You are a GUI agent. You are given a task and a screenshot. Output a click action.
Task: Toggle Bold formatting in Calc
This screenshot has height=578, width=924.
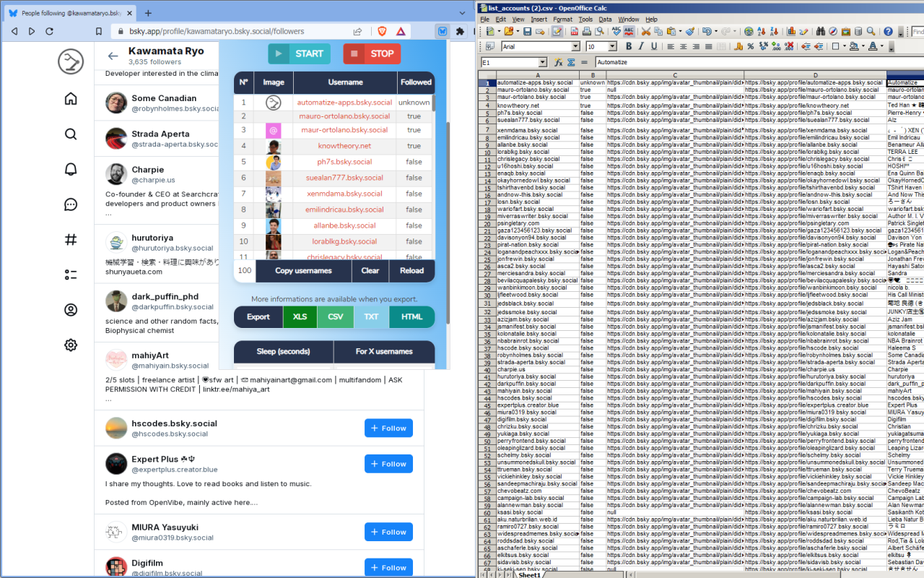tap(629, 46)
